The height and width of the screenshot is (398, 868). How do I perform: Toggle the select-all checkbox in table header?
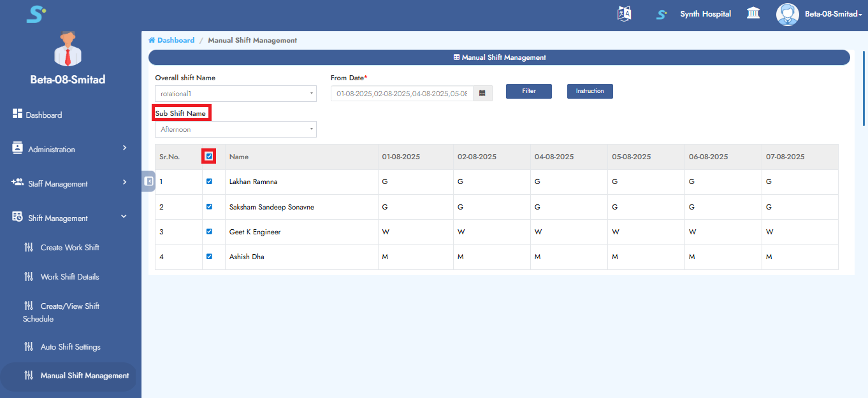pos(209,156)
